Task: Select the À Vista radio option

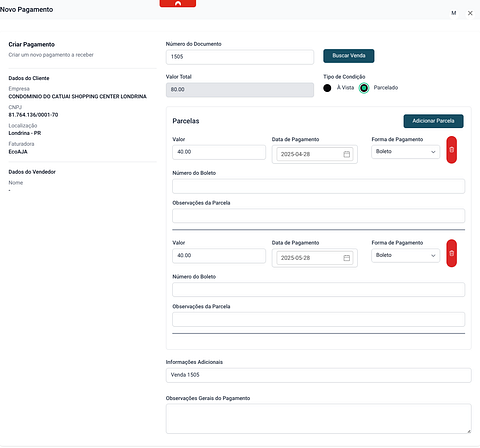Action: (327, 88)
